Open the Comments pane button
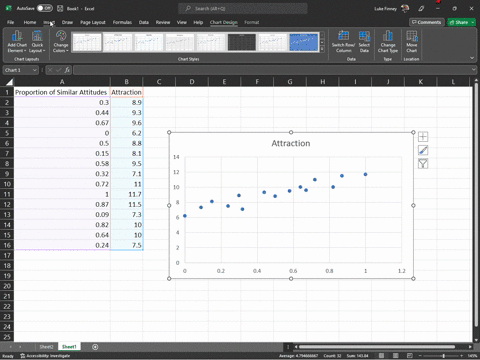 (x=427, y=22)
